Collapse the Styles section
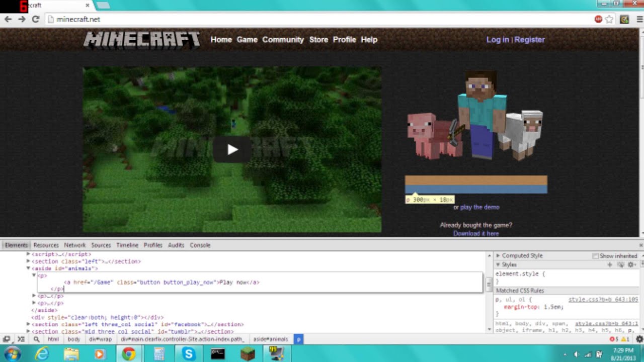This screenshot has height=362, width=644. [498, 264]
